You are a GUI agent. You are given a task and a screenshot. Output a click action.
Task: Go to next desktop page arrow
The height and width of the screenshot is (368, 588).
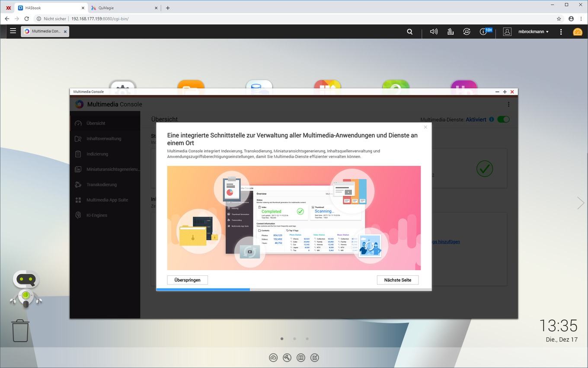point(580,203)
